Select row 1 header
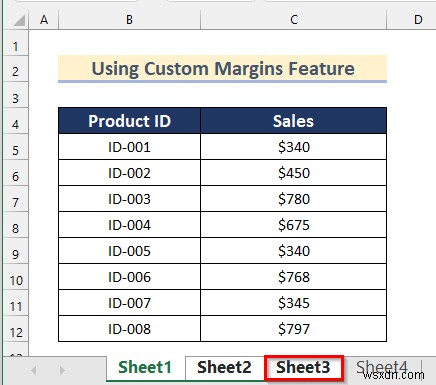The width and height of the screenshot is (436, 385). [x=15, y=43]
